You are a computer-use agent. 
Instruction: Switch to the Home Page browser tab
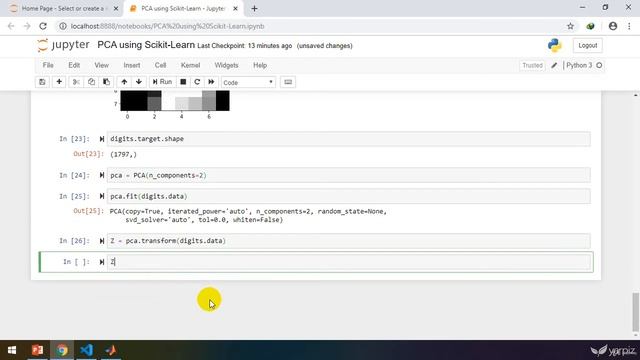point(61,8)
